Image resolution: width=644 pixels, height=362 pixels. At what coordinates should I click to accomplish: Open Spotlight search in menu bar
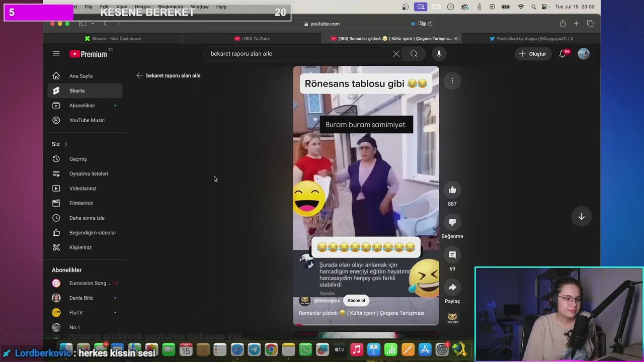coord(533,7)
